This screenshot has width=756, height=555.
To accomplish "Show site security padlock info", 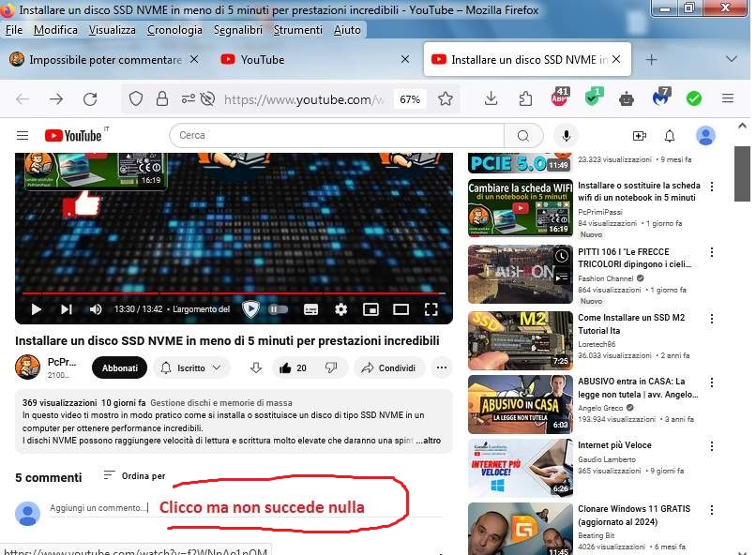I will click(162, 99).
